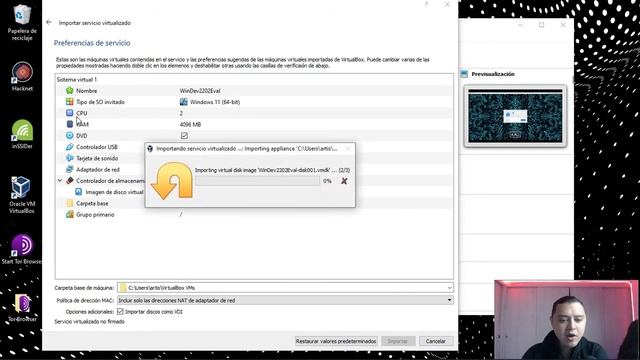Select the RAM row icon
The height and width of the screenshot is (360, 640).
(70, 124)
